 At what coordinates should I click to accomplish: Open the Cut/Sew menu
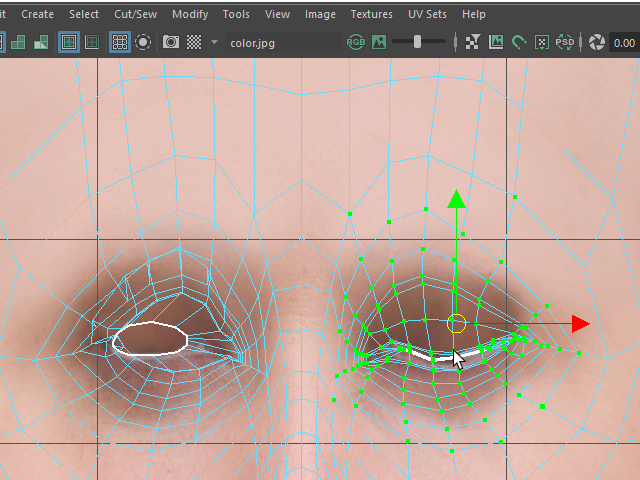135,14
